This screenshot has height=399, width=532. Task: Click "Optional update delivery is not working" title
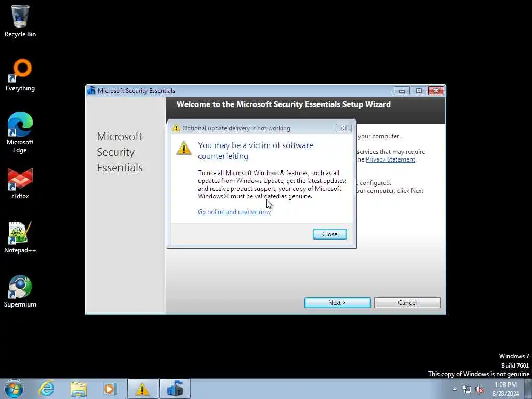(236, 128)
